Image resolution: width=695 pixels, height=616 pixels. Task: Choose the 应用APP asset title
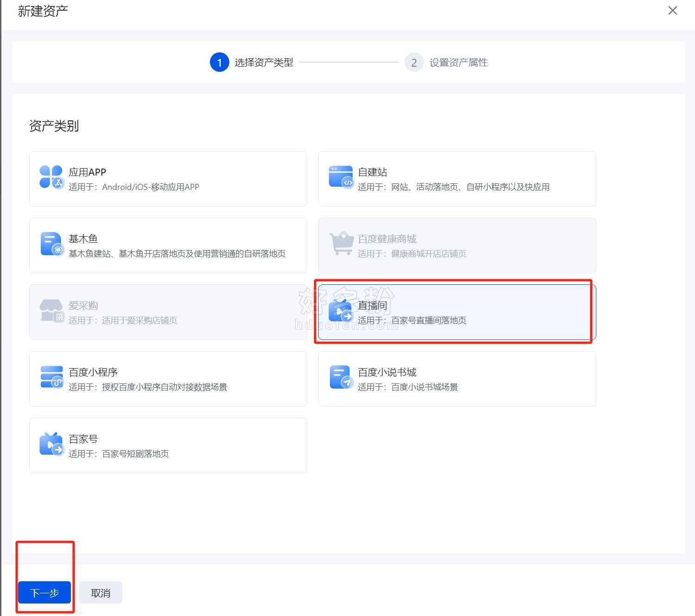[x=88, y=172]
